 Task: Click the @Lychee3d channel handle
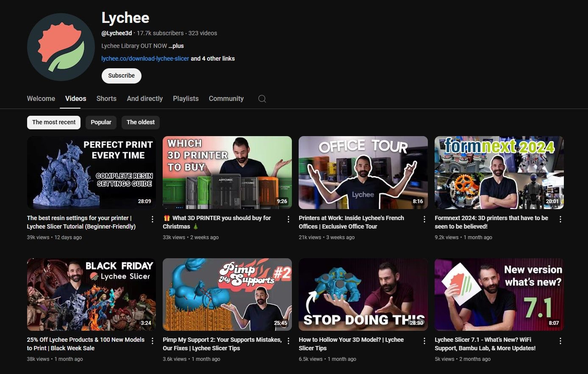coord(116,33)
